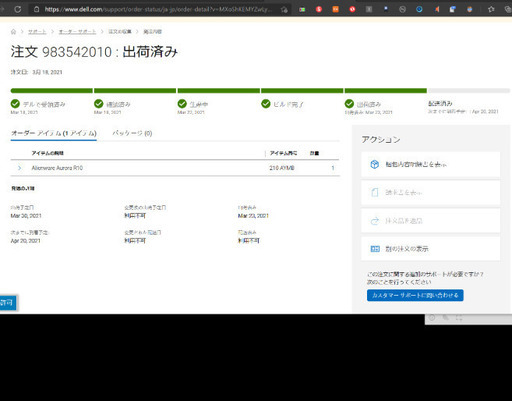Click the curved arrow icon in the third action card
The height and width of the screenshot is (401, 512).
375,221
